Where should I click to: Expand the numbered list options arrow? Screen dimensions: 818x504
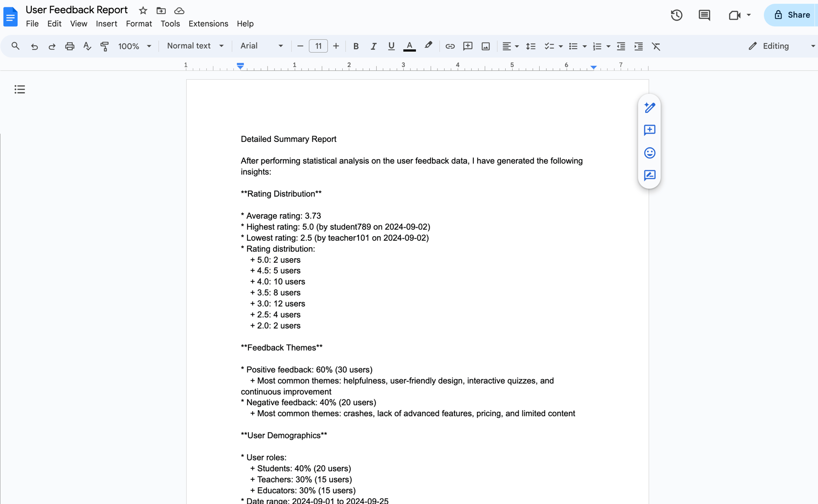click(608, 46)
